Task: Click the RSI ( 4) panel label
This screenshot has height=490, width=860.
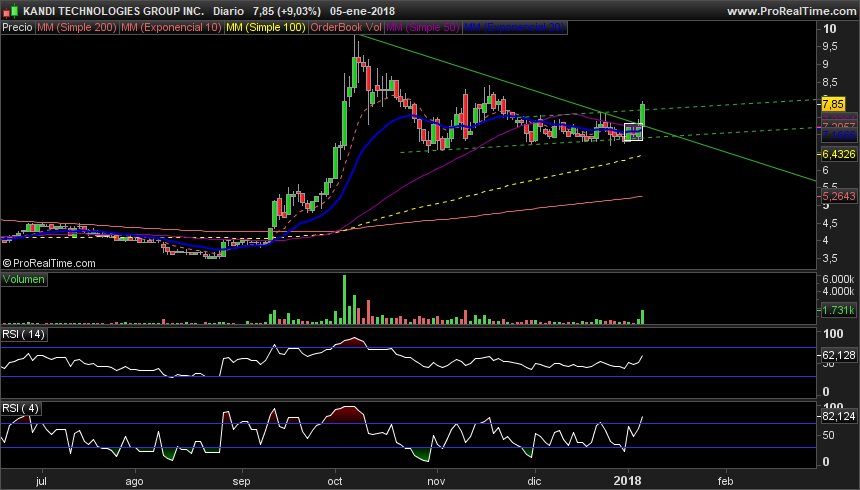Action: click(21, 408)
